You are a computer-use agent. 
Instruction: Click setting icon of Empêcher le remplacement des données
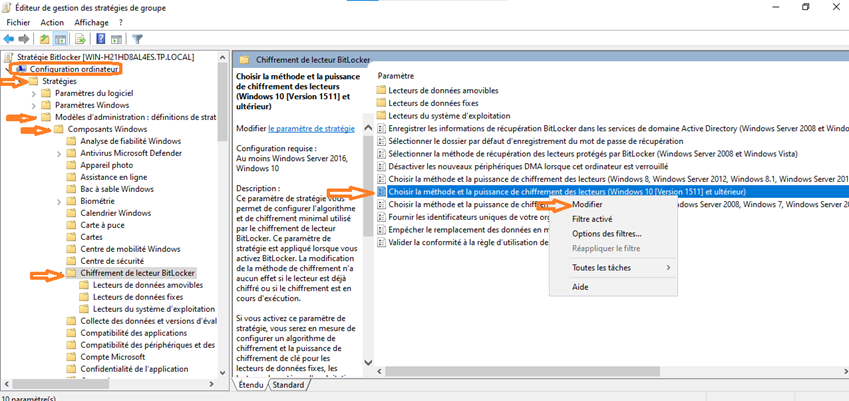(x=381, y=229)
